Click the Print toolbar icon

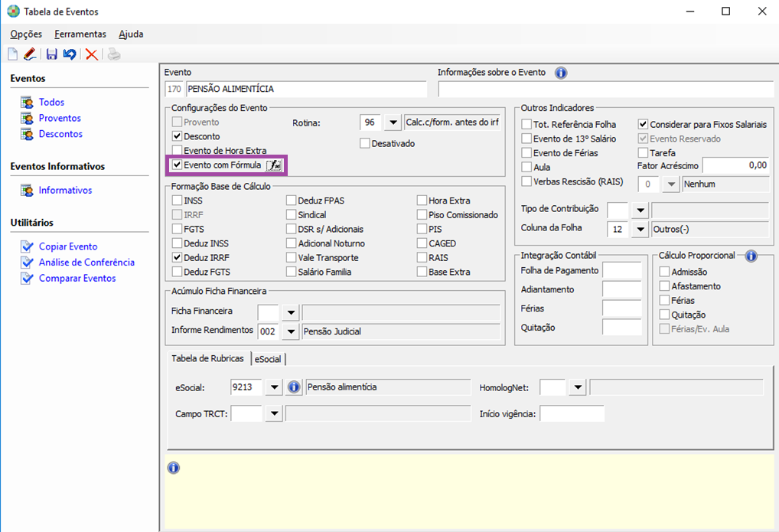pos(114,54)
